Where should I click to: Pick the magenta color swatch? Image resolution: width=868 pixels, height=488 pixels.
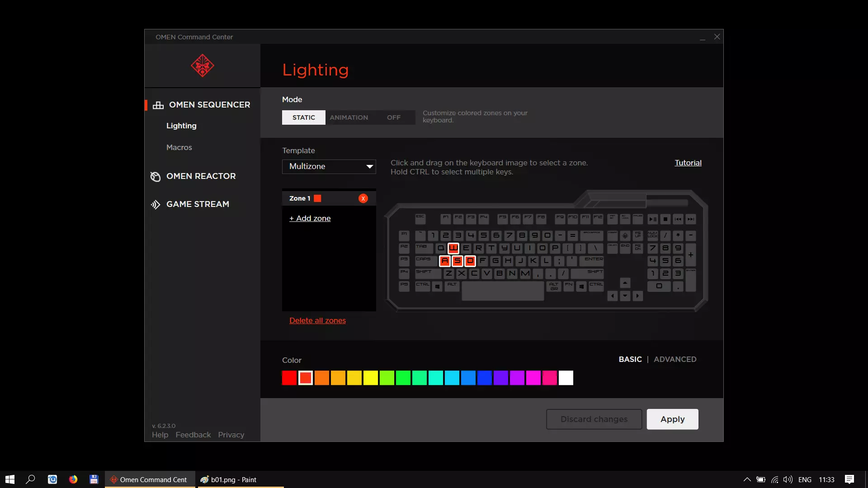[x=533, y=378]
